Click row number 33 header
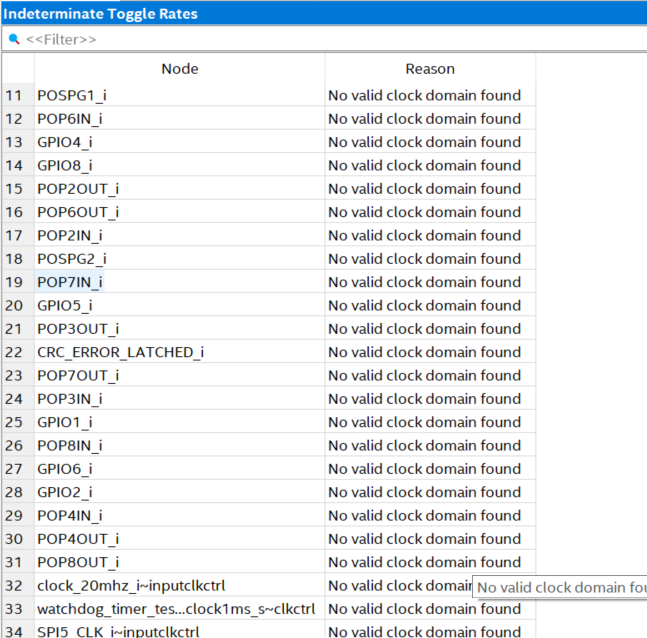The width and height of the screenshot is (647, 638). 18,609
